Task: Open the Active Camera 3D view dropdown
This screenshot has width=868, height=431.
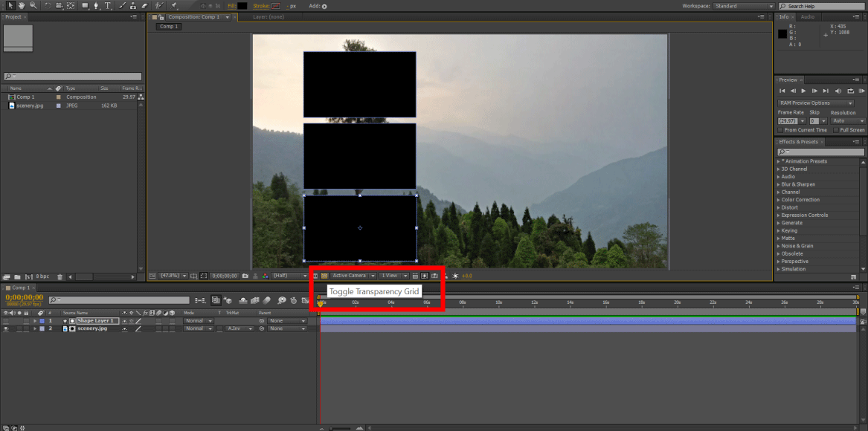Action: point(353,276)
